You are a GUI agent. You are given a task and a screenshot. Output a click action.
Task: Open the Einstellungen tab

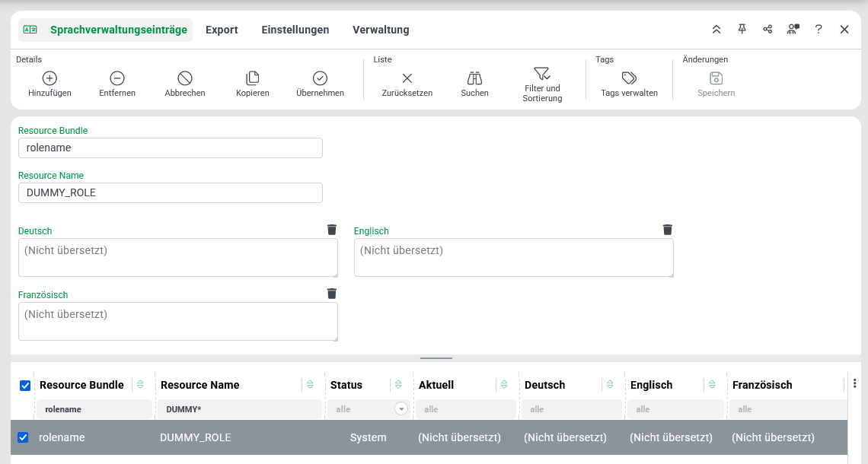click(295, 30)
